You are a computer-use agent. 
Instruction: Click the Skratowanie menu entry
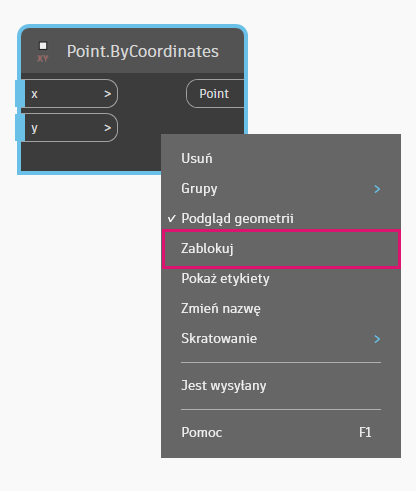tap(281, 338)
